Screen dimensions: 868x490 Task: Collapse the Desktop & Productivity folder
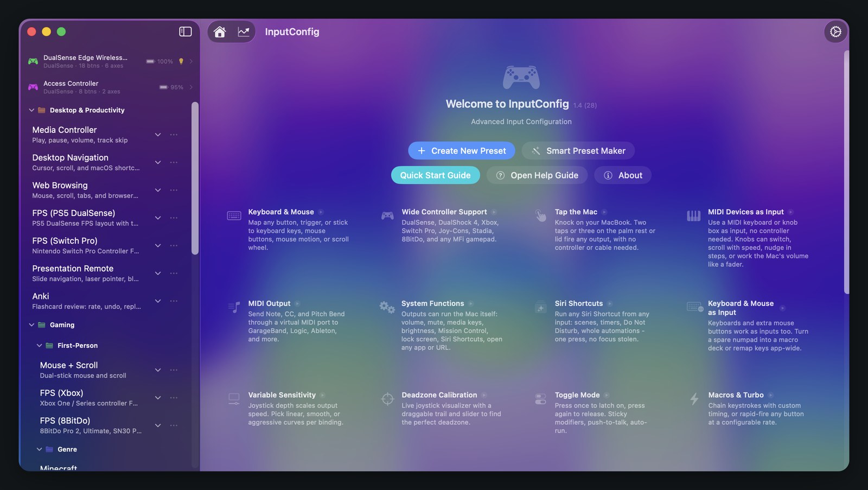[31, 110]
